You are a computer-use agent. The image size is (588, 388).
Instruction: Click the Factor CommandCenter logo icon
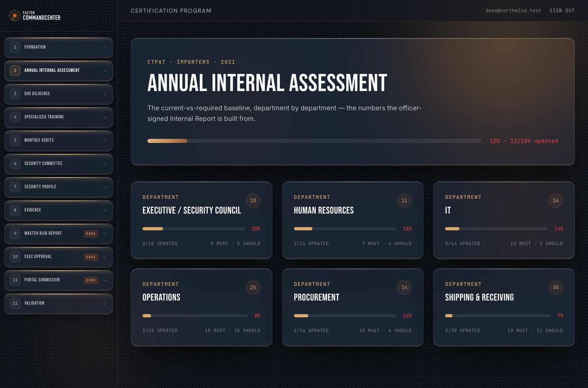[x=15, y=15]
